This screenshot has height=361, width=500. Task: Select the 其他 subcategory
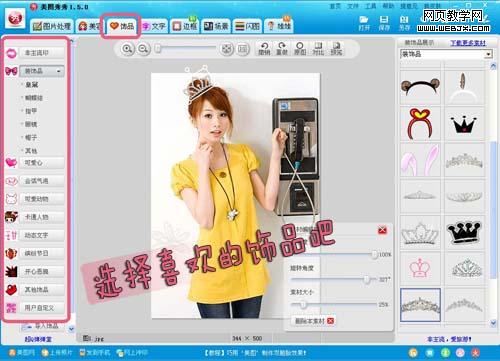pos(31,151)
